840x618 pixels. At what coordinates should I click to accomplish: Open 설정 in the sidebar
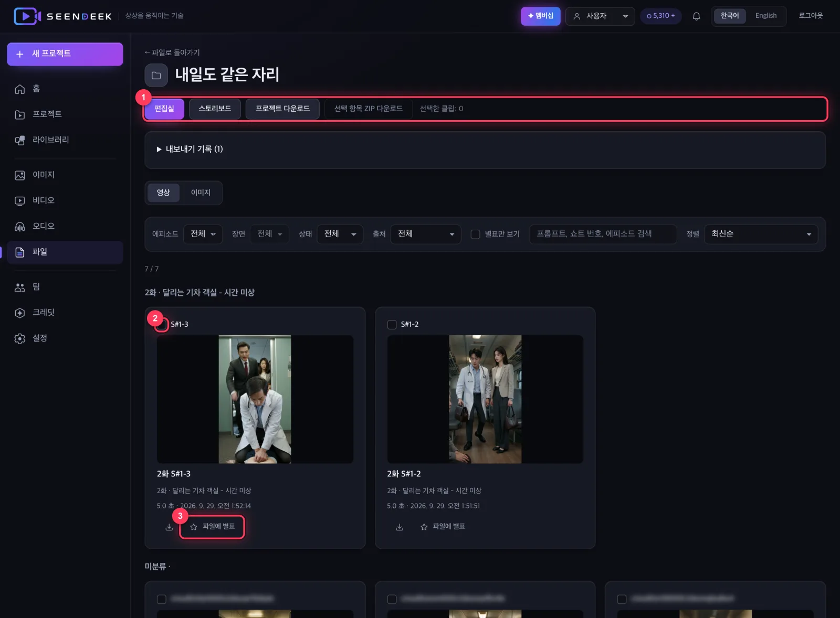(65, 338)
